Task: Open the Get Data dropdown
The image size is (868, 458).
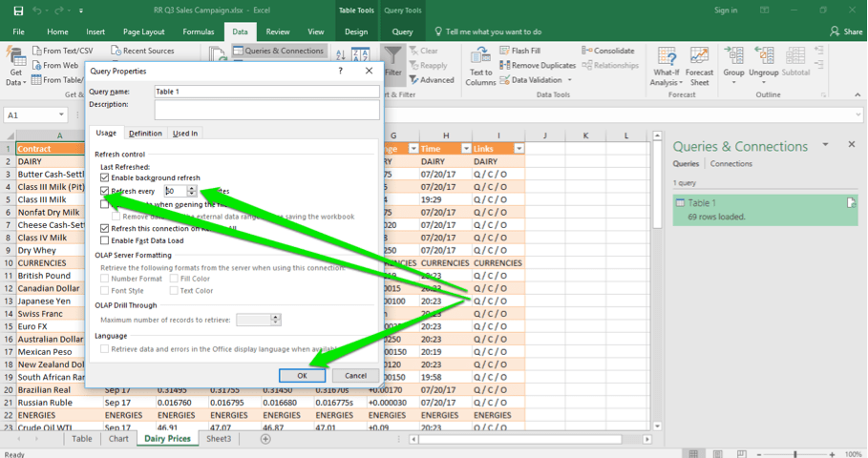Action: pyautogui.click(x=15, y=67)
